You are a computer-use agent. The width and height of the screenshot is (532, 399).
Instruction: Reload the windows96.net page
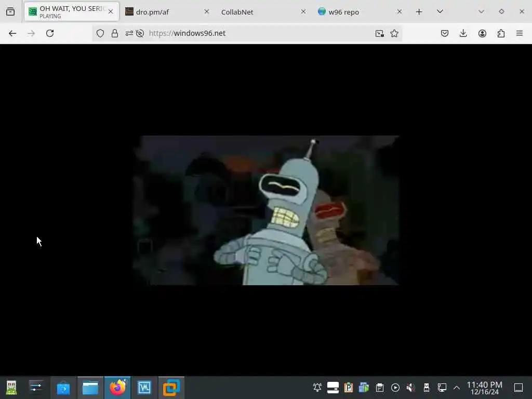point(50,33)
